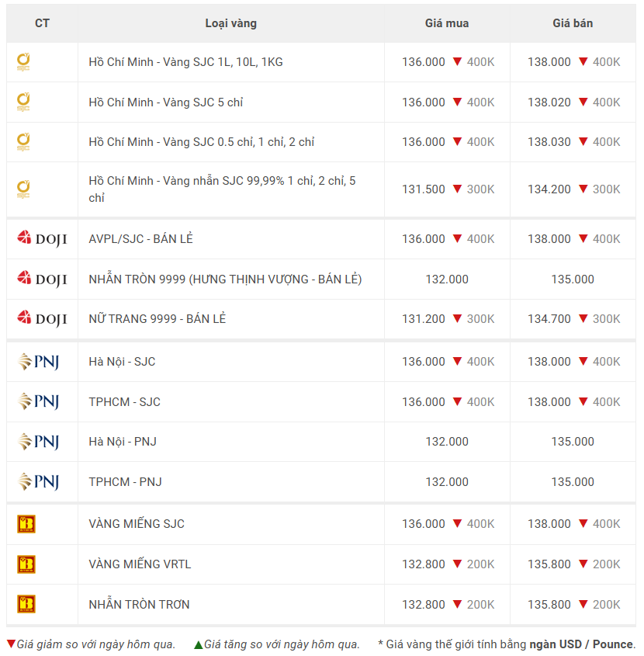Select DOJI logo in AVPL/SJC - BÁN LẺ row
644x656 pixels.
[x=42, y=239]
